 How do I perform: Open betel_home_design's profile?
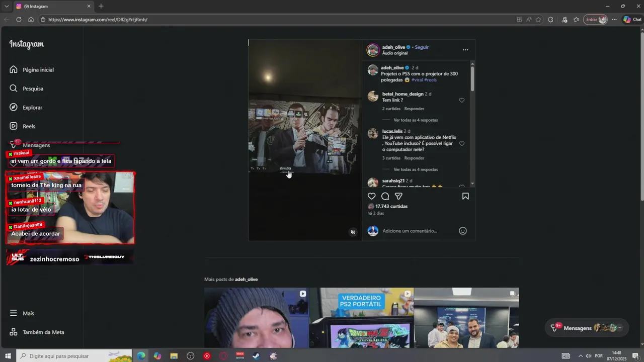(403, 94)
